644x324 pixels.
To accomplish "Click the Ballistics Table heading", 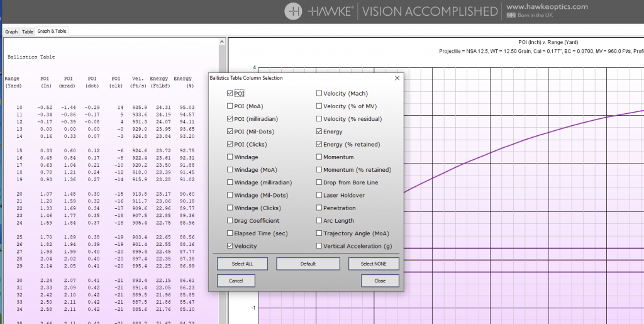I will 31,57.
